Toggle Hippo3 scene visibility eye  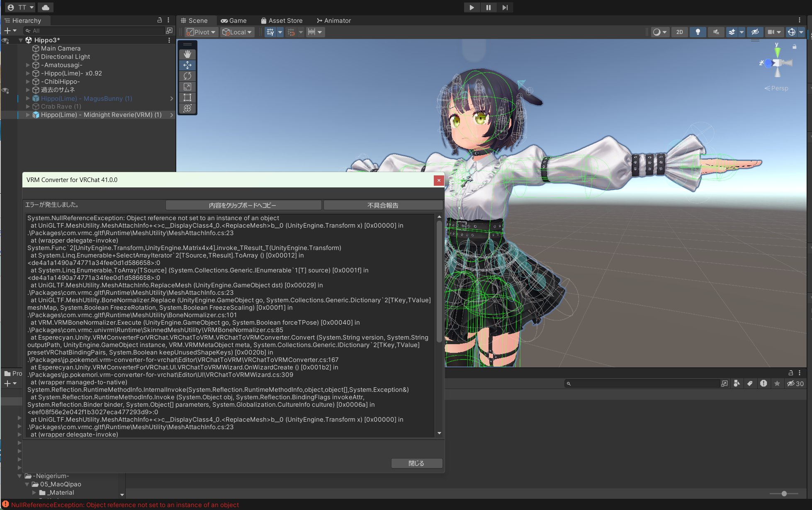point(5,40)
